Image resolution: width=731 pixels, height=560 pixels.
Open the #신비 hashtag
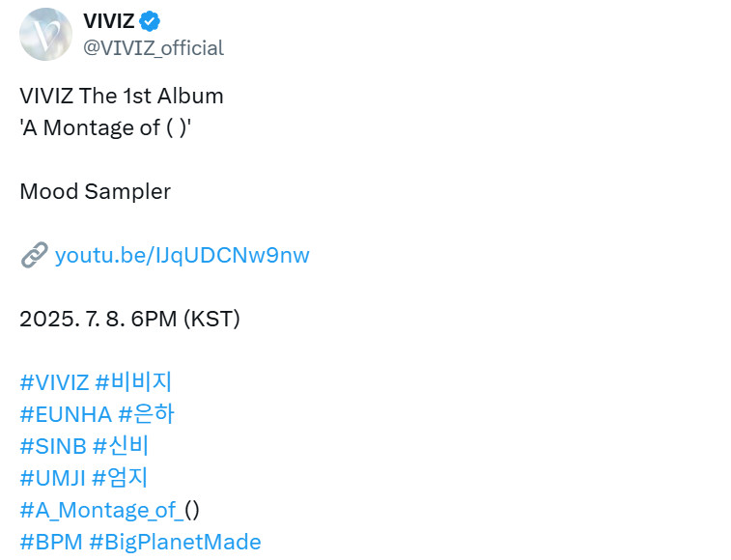click(121, 446)
